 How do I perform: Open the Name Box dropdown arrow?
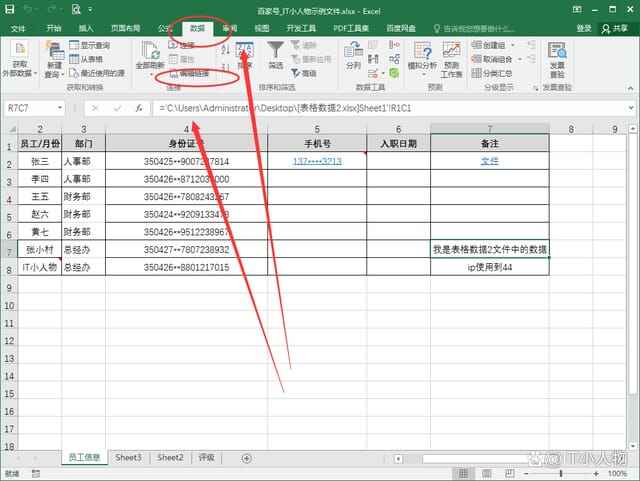tap(60, 108)
